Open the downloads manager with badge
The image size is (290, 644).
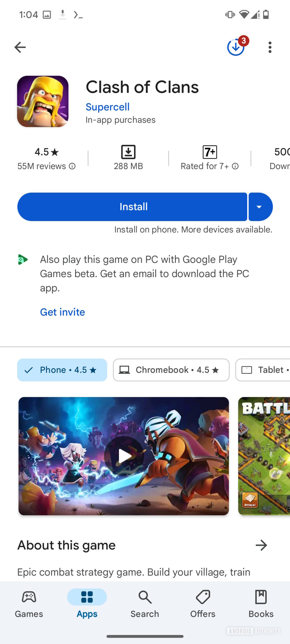click(236, 47)
